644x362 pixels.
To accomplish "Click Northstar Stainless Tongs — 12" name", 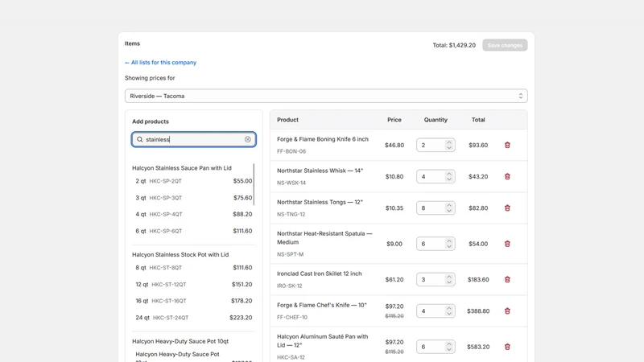I will click(320, 203).
